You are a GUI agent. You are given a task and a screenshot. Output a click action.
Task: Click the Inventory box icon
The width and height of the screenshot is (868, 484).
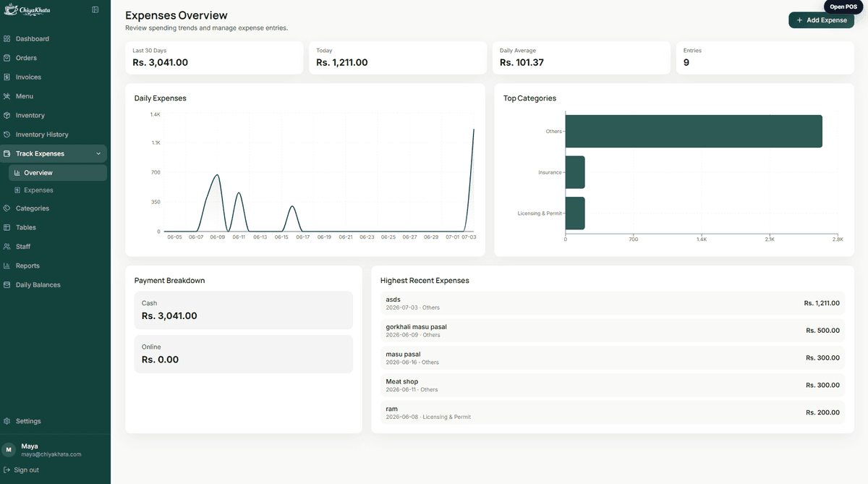[7, 115]
